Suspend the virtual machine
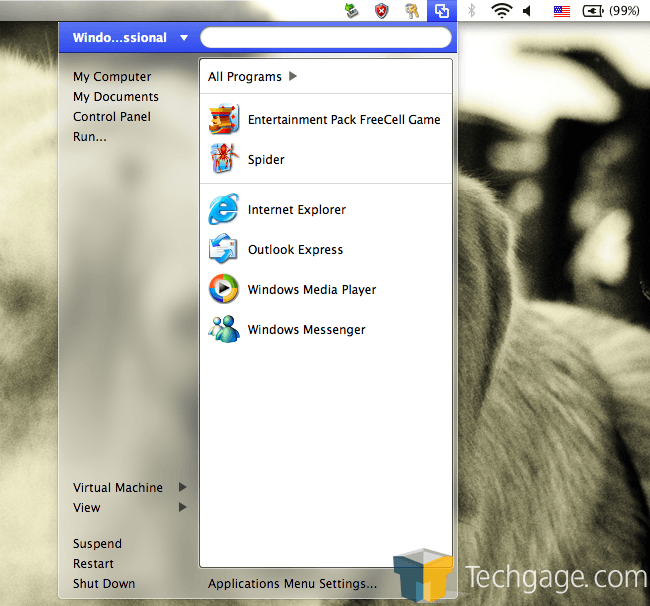650x606 pixels. click(97, 543)
